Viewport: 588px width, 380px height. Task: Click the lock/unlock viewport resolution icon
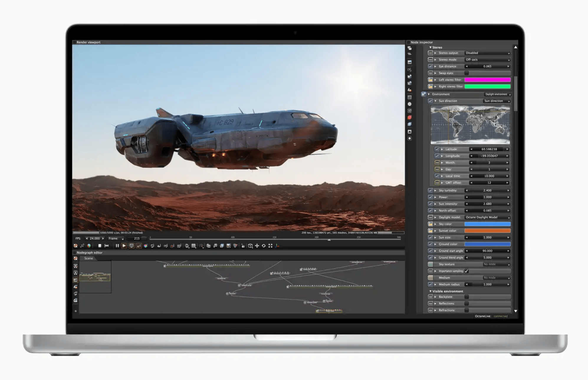click(x=243, y=246)
